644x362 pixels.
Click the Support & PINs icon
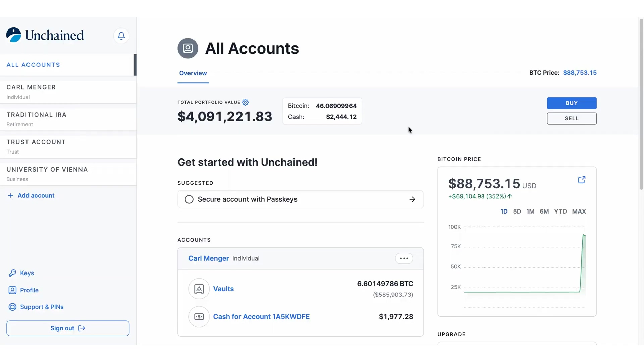tap(12, 307)
